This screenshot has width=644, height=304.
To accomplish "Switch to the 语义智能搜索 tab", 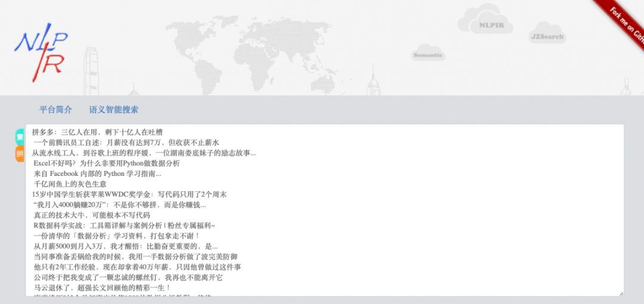I will pyautogui.click(x=114, y=110).
